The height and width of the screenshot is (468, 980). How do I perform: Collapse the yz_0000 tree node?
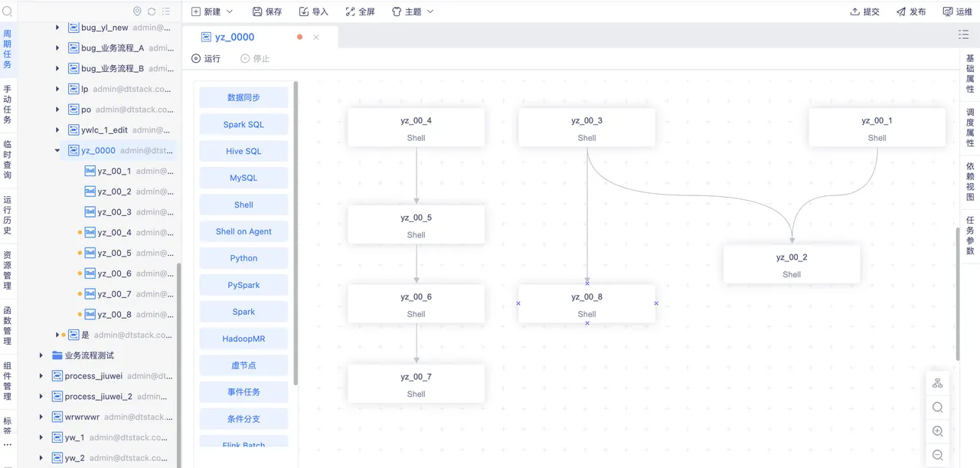pyautogui.click(x=57, y=151)
